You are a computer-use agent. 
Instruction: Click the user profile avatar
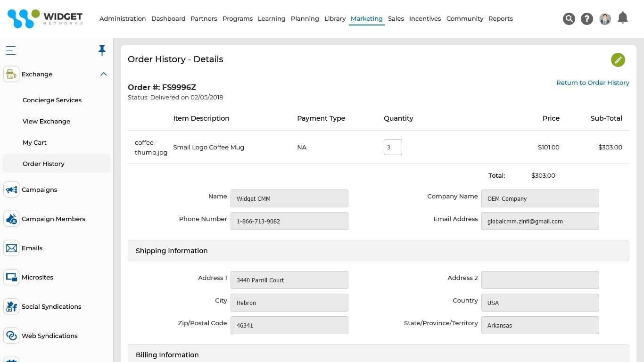(605, 19)
